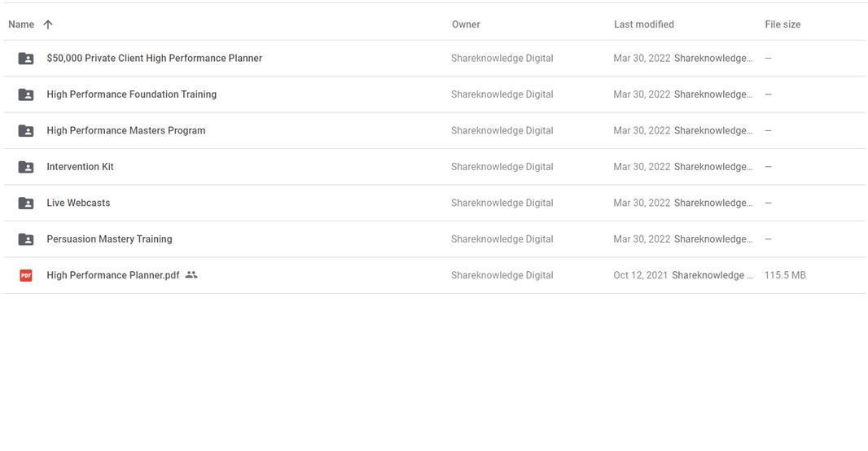
Task: Click the High Performance Foundation Training folder icon
Action: click(x=26, y=94)
